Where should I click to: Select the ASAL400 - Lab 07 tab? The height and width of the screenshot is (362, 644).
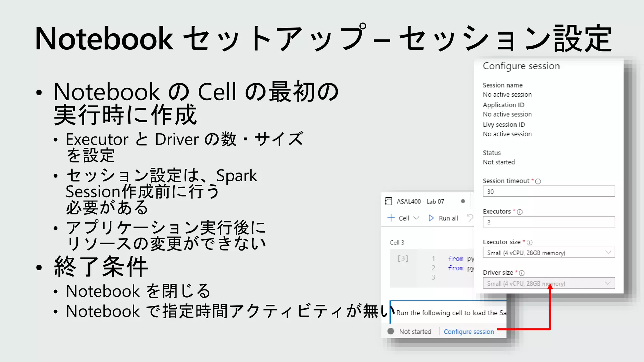click(425, 201)
